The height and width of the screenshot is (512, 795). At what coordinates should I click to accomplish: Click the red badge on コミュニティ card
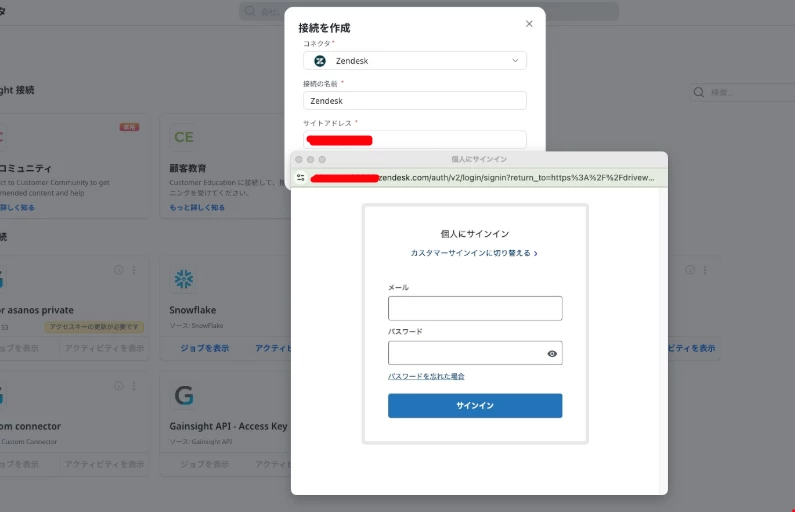(129, 127)
